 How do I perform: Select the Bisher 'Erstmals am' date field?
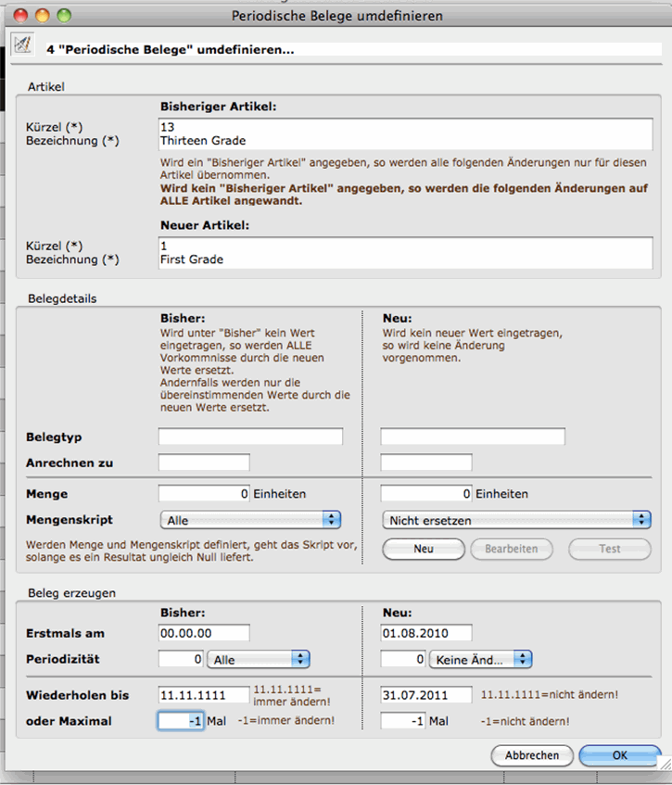(x=204, y=633)
